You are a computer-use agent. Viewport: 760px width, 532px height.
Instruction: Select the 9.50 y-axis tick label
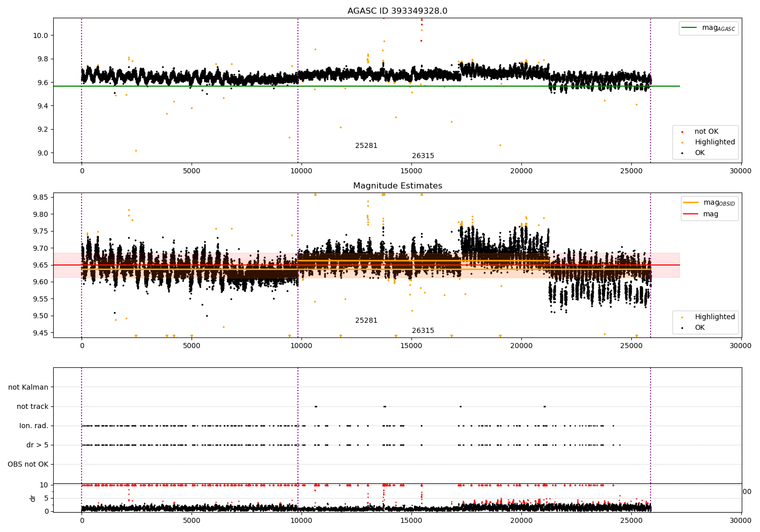41,316
